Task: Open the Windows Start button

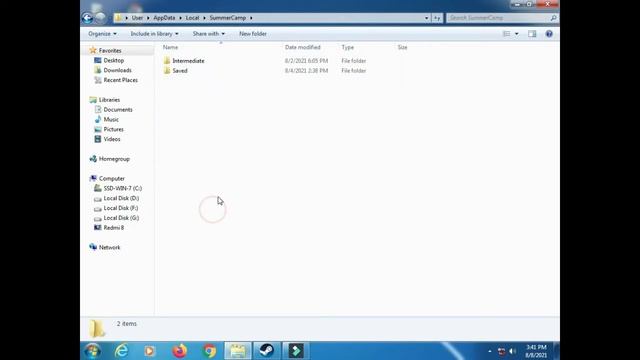Action: tap(93, 351)
